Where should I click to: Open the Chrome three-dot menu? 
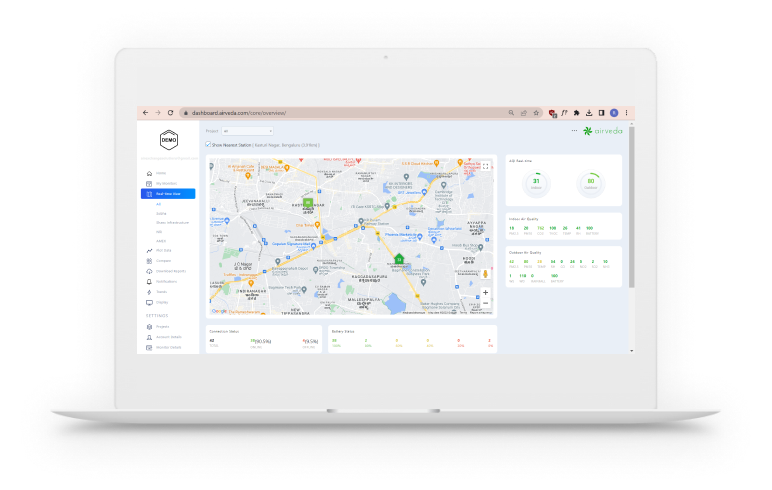tap(627, 113)
